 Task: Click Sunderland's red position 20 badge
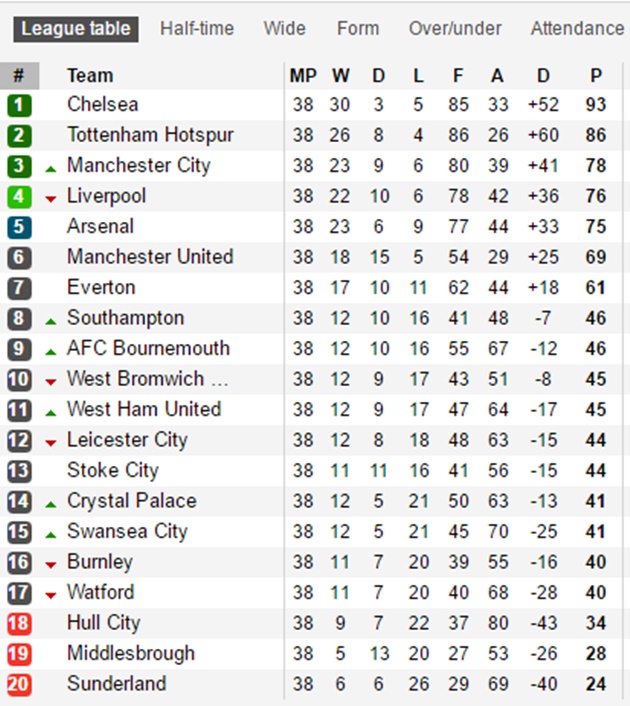pos(19,684)
